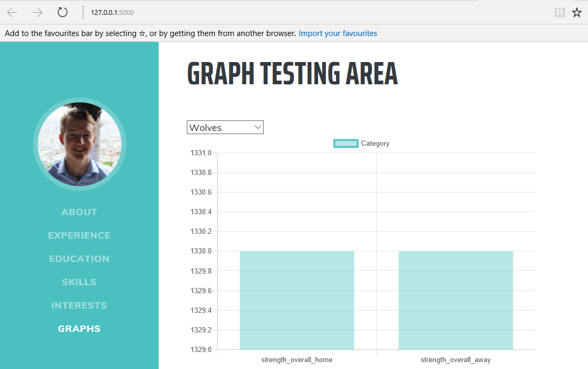Click the browser back arrow

(12, 13)
